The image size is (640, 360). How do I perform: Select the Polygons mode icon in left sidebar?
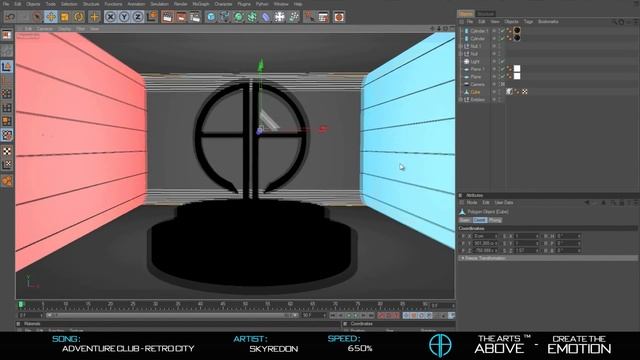[7, 121]
